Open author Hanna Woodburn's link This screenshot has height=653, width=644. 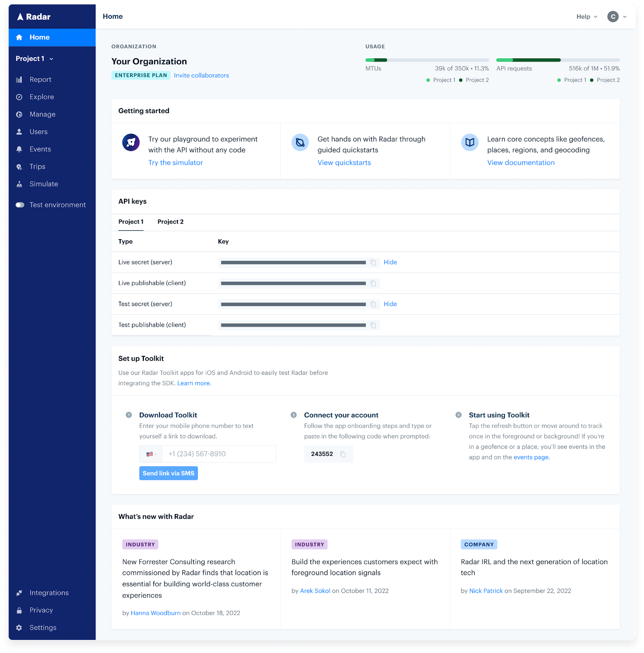click(x=155, y=613)
